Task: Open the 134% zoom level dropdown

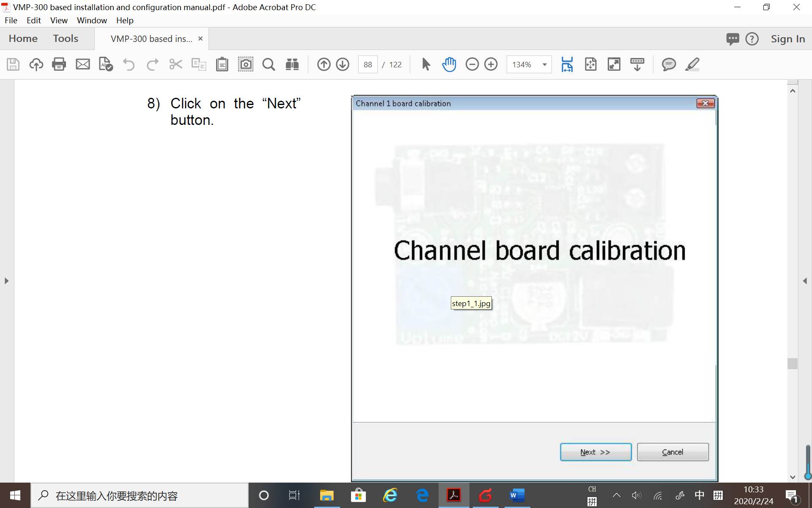Action: pos(544,65)
